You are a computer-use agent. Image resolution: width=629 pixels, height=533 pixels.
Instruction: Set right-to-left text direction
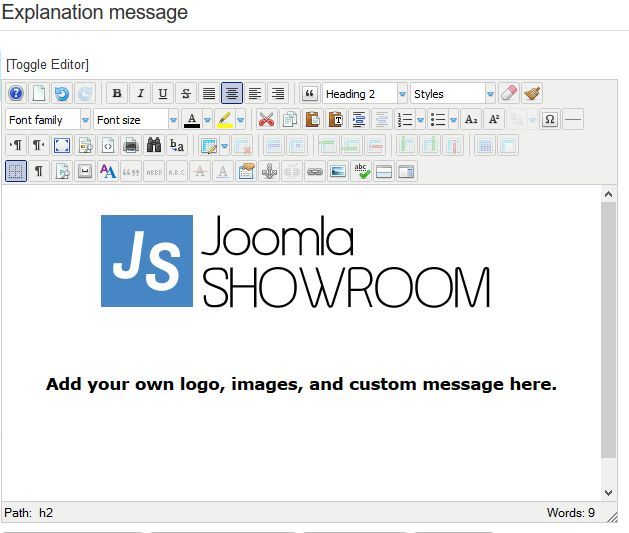point(39,145)
